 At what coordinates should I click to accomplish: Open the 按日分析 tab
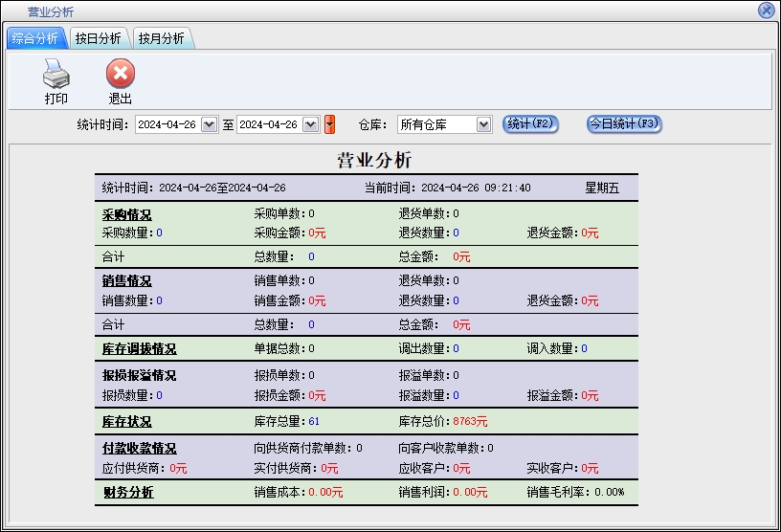point(99,38)
